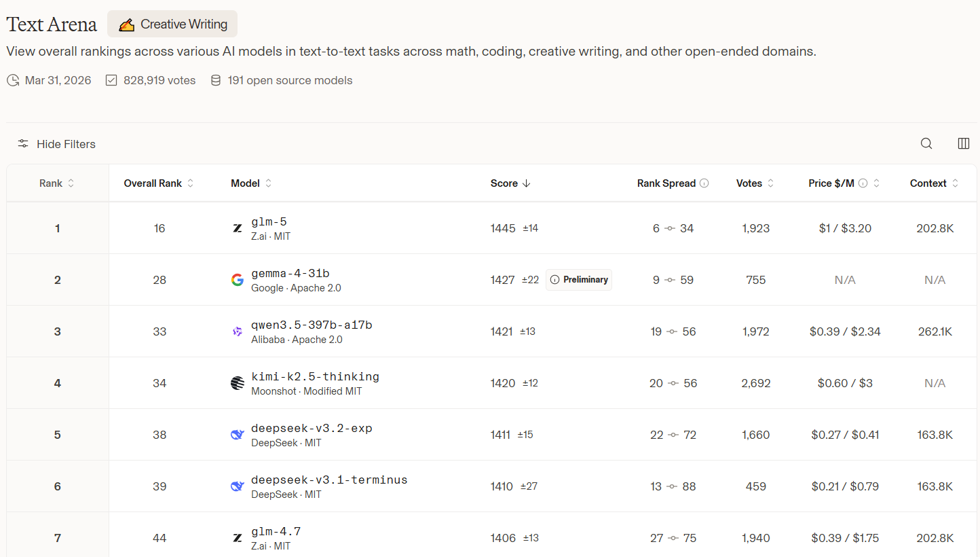This screenshot has height=557, width=980.
Task: Click the database icon beside models count
Action: point(216,80)
